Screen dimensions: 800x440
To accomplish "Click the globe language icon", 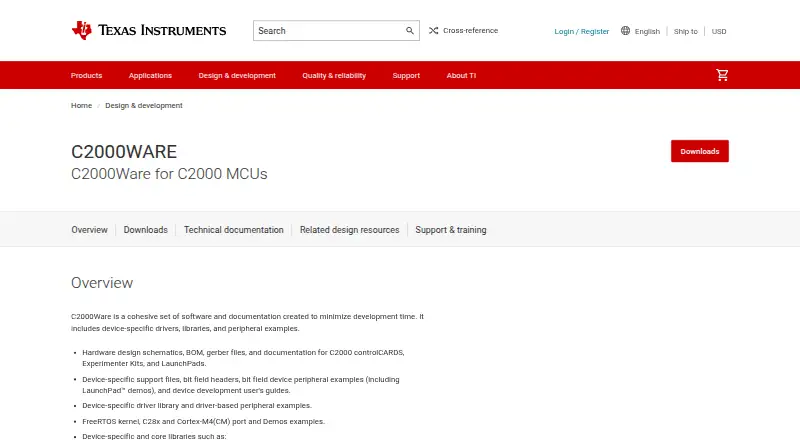I will (x=626, y=31).
